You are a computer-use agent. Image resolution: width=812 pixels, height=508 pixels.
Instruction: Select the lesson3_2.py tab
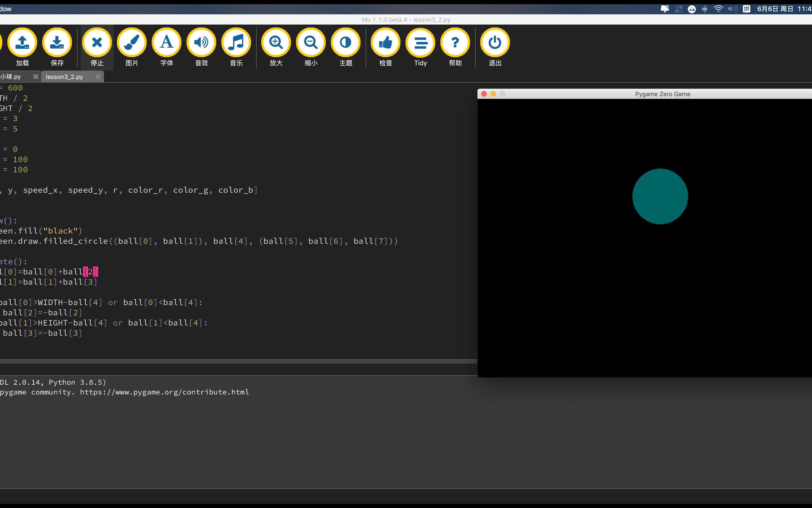tap(64, 77)
